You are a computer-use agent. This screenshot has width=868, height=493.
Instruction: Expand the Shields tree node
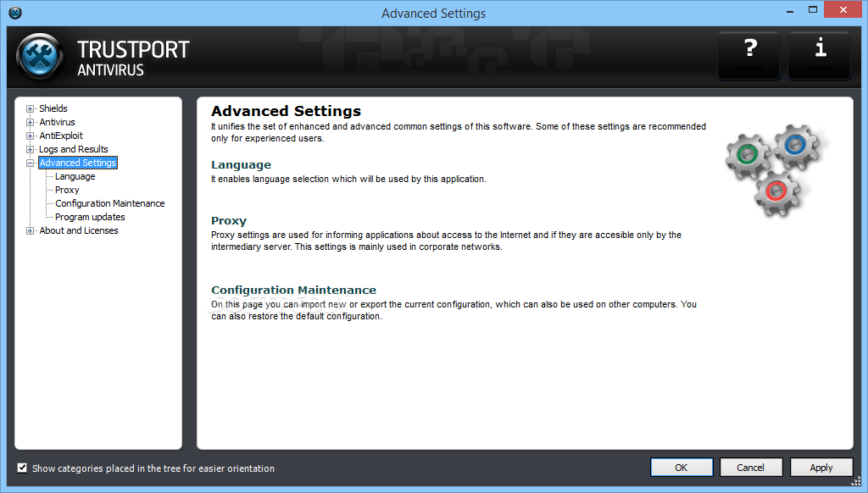pos(30,109)
